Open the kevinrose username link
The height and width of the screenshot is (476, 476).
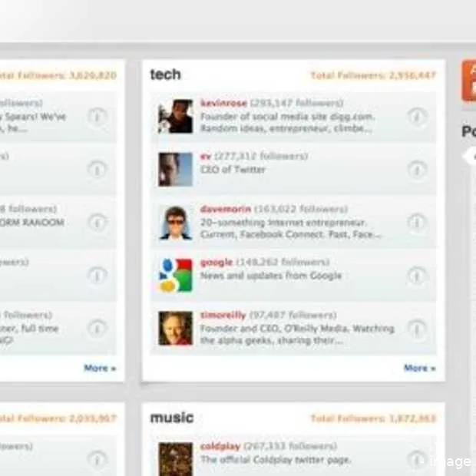[223, 103]
